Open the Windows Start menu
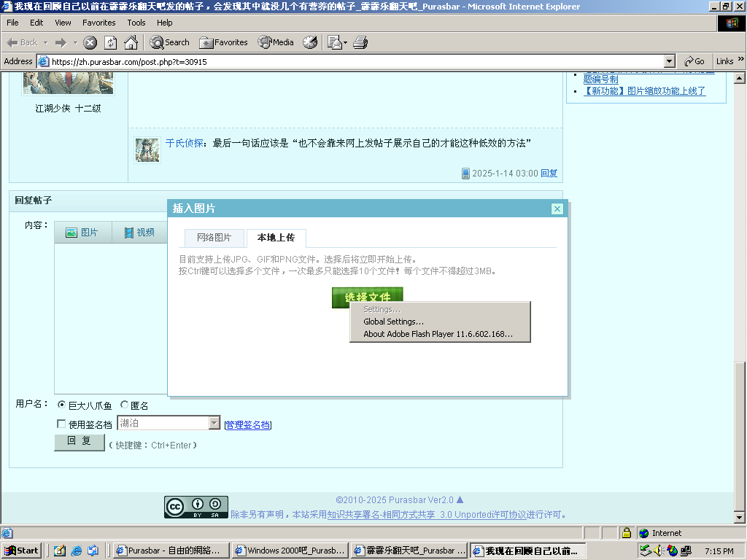The width and height of the screenshot is (747, 560). tap(21, 551)
